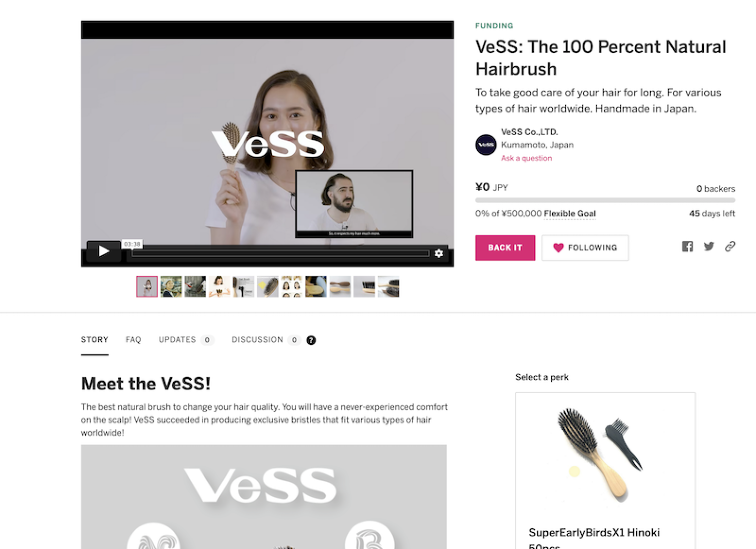The width and height of the screenshot is (756, 549).
Task: Copy campaign link icon
Action: tap(730, 247)
